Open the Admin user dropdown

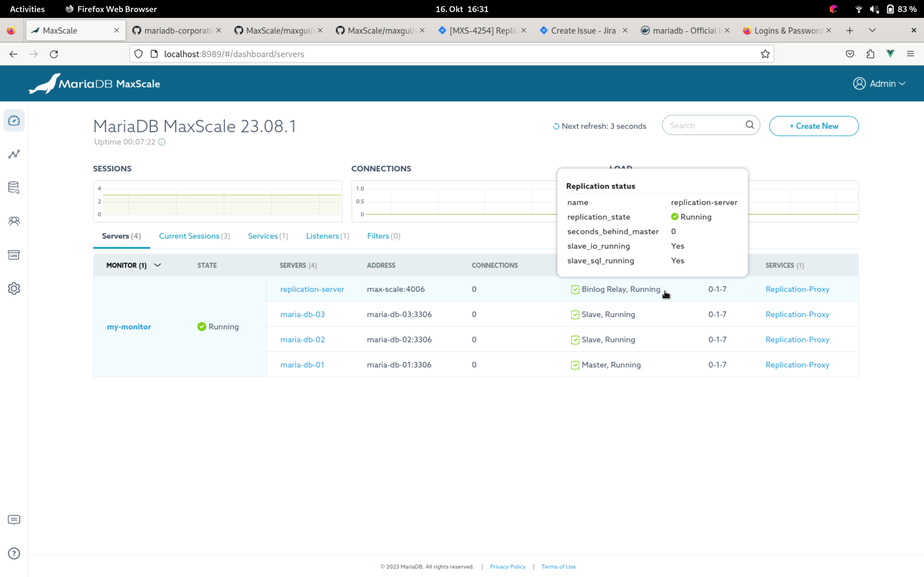tap(879, 84)
